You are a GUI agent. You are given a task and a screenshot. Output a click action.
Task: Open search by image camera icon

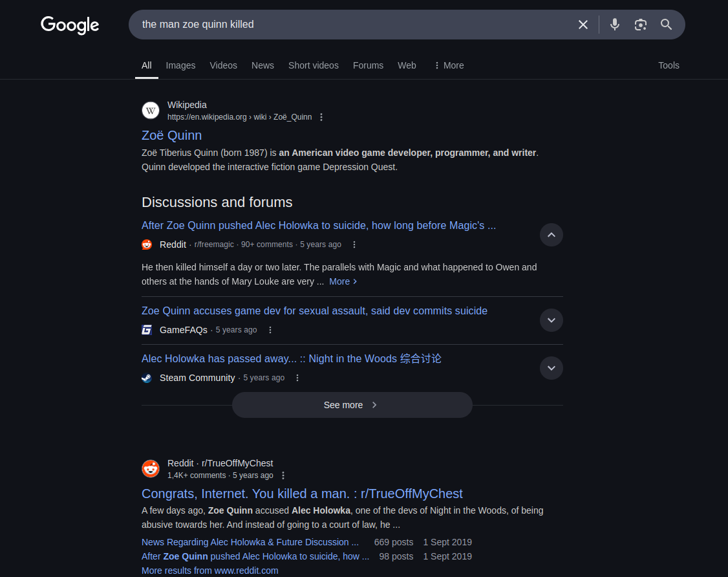[x=640, y=25]
